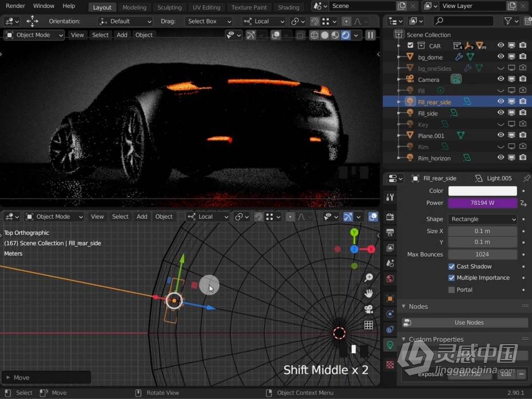The height and width of the screenshot is (399, 532).
Task: Open the upper viewport Object Mode dropdown
Action: (34, 35)
